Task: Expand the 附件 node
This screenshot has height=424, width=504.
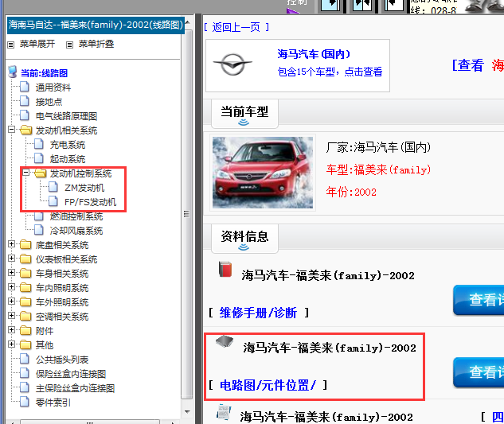Action: [12, 330]
